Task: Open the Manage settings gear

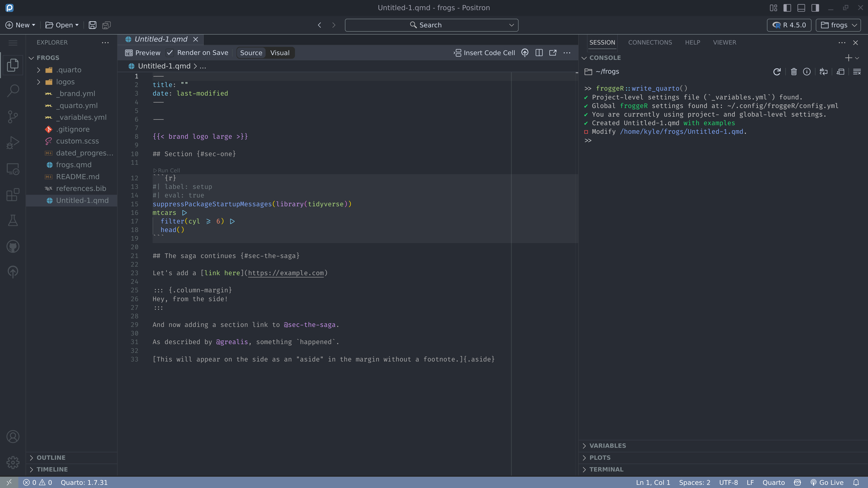Action: 13,462
